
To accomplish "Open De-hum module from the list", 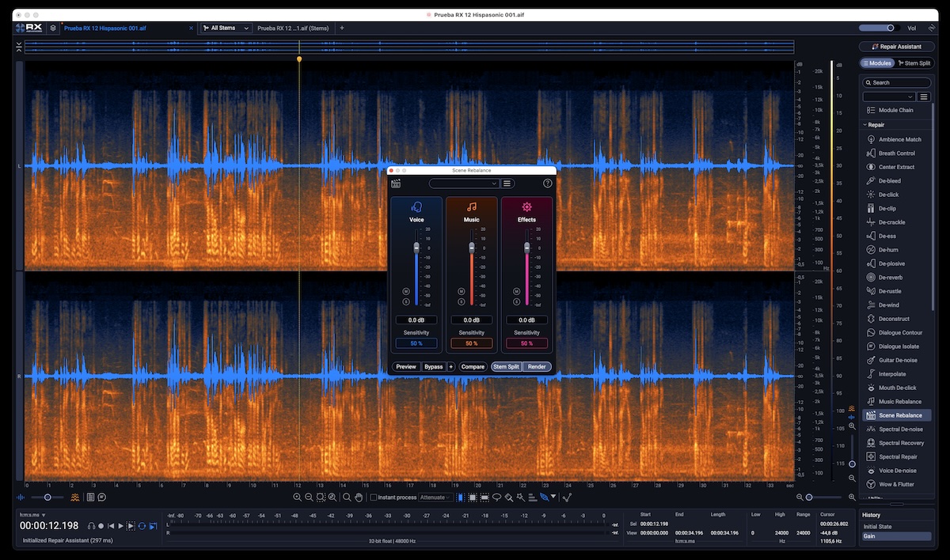I will coord(888,250).
